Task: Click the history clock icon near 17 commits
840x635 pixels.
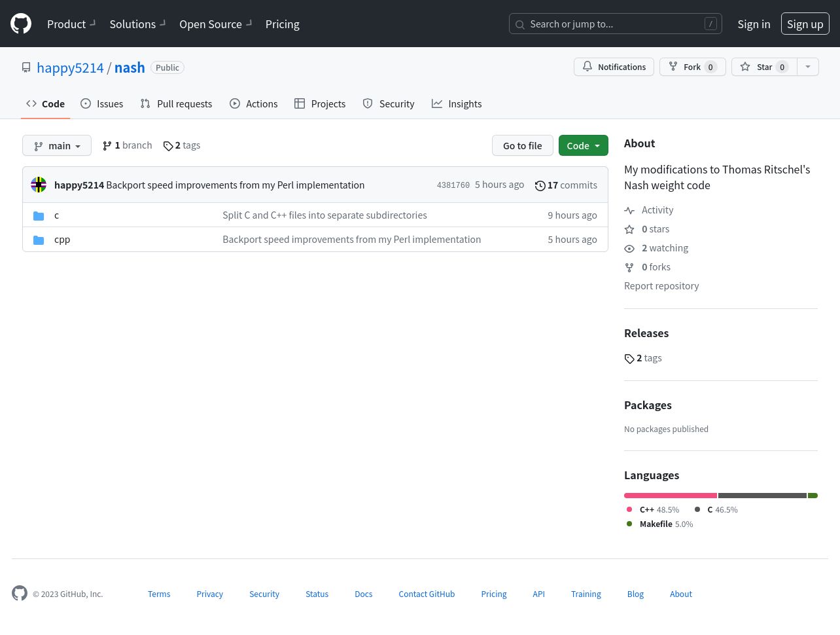Action: click(540, 186)
